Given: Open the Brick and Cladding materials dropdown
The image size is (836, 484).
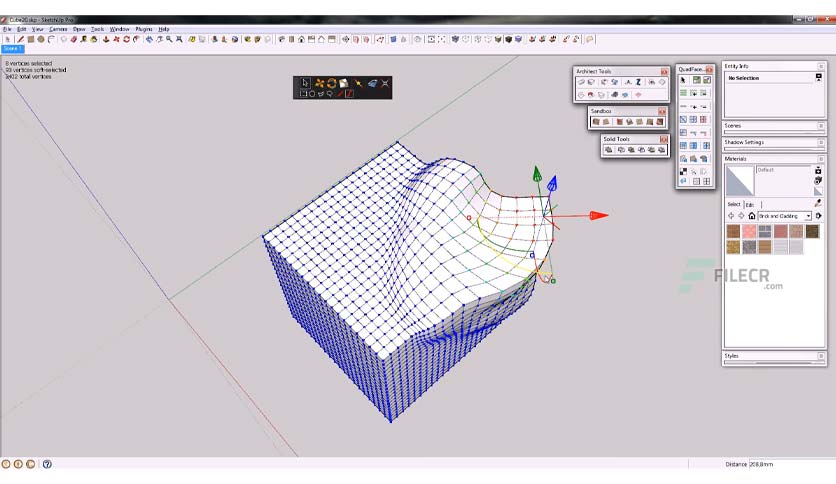Looking at the screenshot, I should pyautogui.click(x=784, y=216).
